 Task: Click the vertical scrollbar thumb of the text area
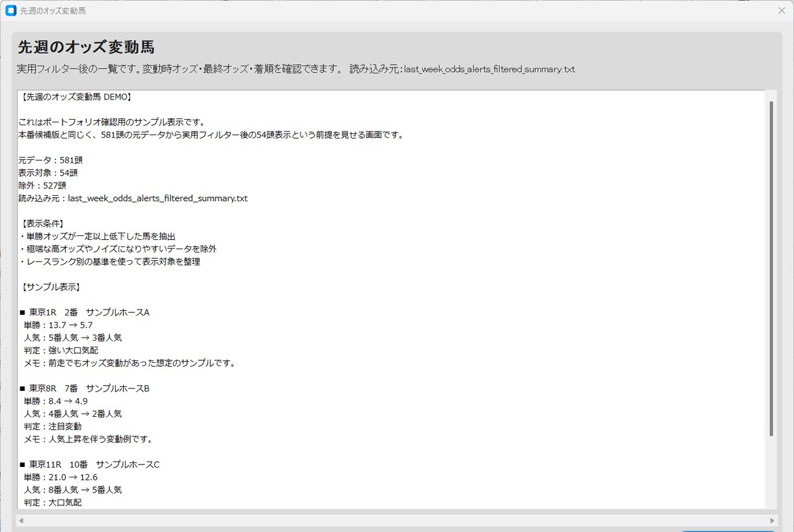point(771,268)
